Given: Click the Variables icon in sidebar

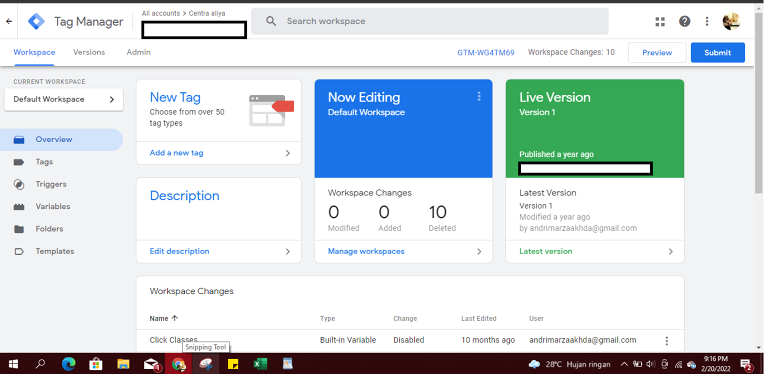Looking at the screenshot, I should pyautogui.click(x=19, y=207).
